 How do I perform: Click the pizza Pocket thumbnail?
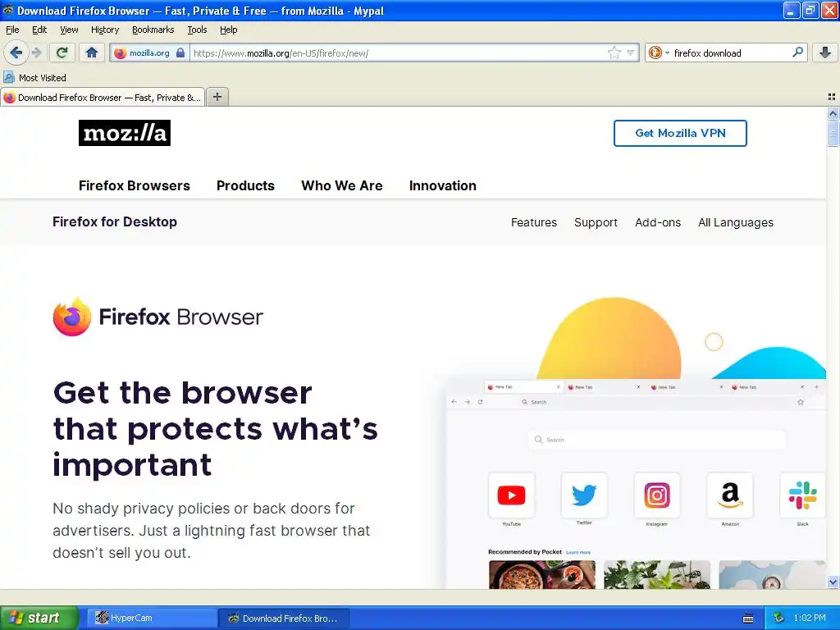point(541,574)
